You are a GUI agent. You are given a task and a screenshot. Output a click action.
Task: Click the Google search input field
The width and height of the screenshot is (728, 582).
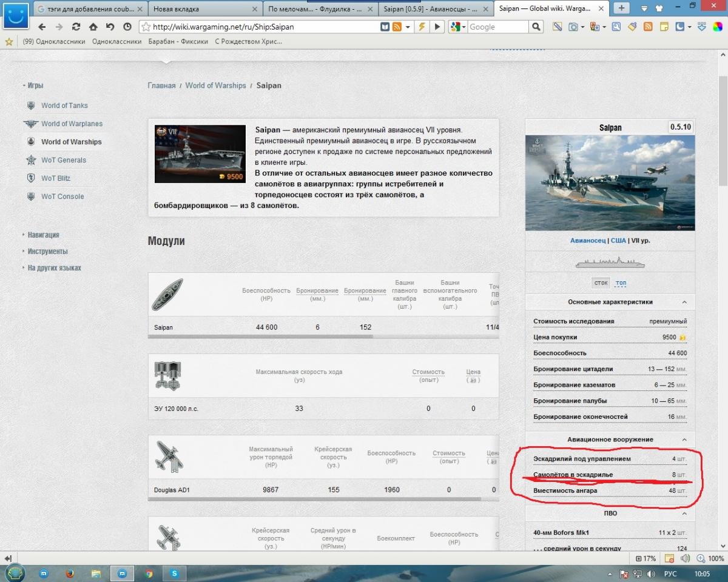point(497,27)
